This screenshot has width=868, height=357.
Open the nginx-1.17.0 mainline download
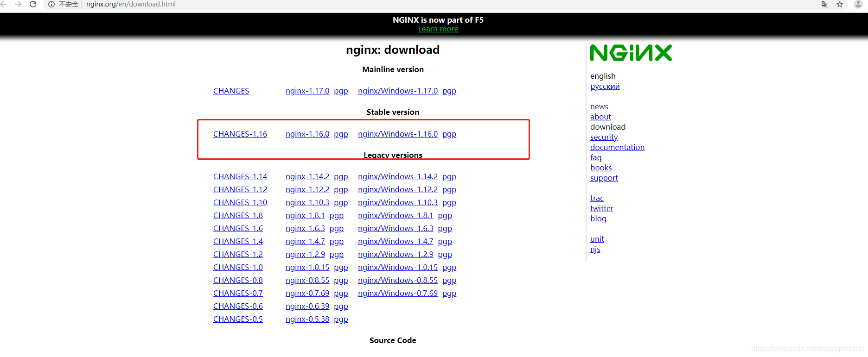(307, 91)
